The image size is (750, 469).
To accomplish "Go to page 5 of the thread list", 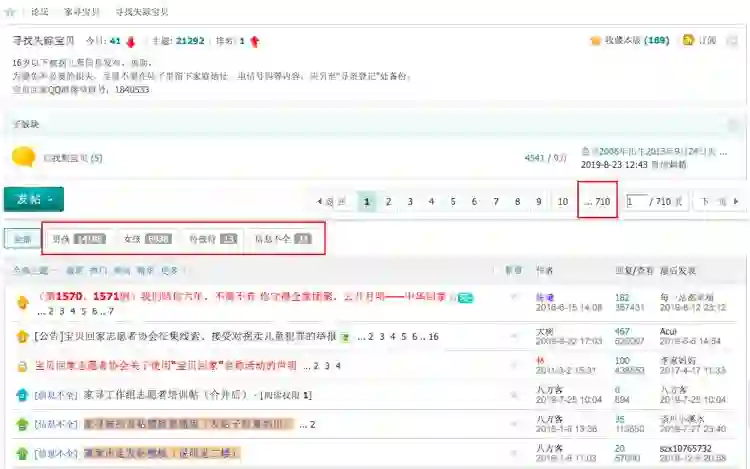I will (452, 202).
